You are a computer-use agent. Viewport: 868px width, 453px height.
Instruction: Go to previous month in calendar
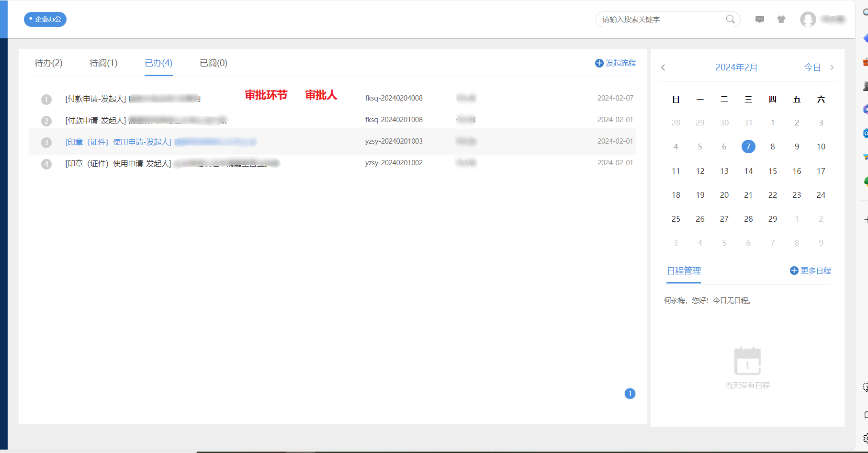(663, 68)
